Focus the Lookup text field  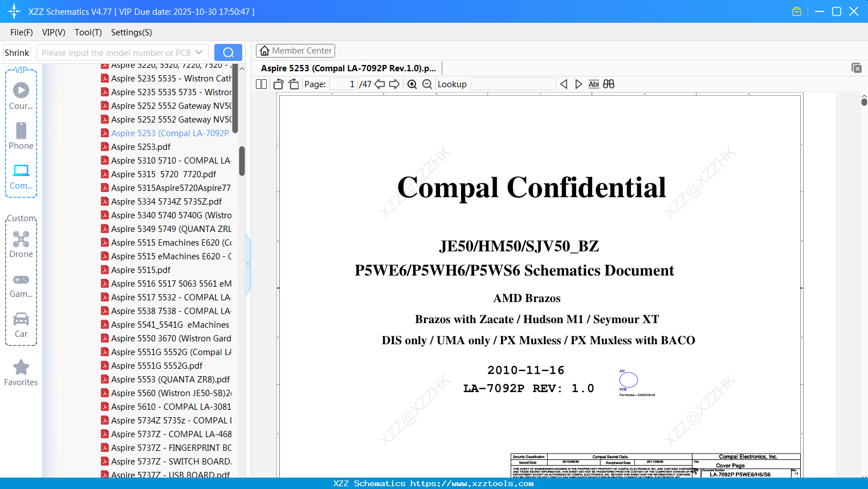pos(513,84)
